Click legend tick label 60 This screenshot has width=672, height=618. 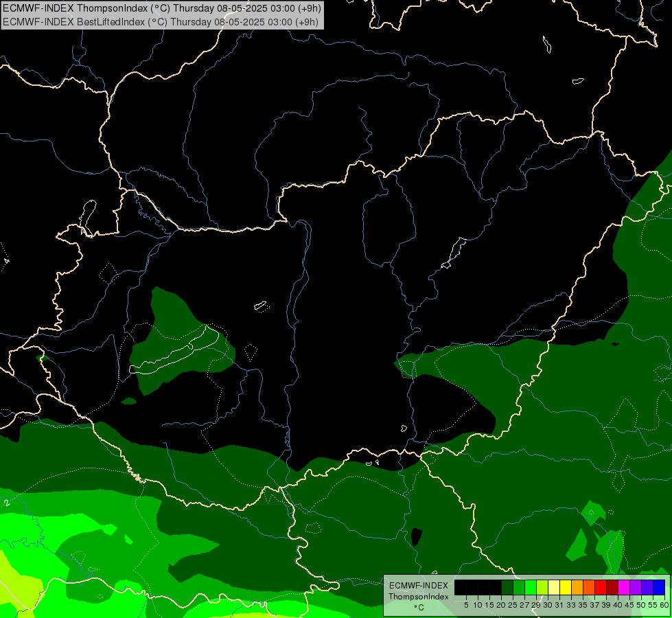[x=664, y=605]
